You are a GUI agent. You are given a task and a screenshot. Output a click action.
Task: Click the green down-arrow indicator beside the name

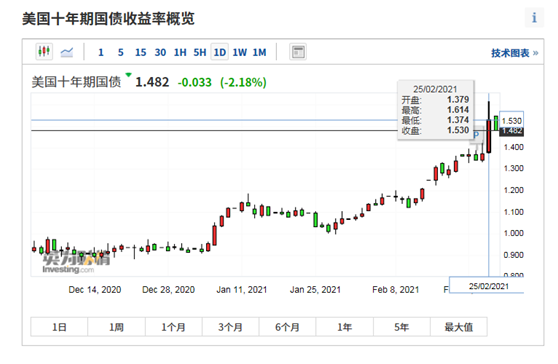point(128,75)
